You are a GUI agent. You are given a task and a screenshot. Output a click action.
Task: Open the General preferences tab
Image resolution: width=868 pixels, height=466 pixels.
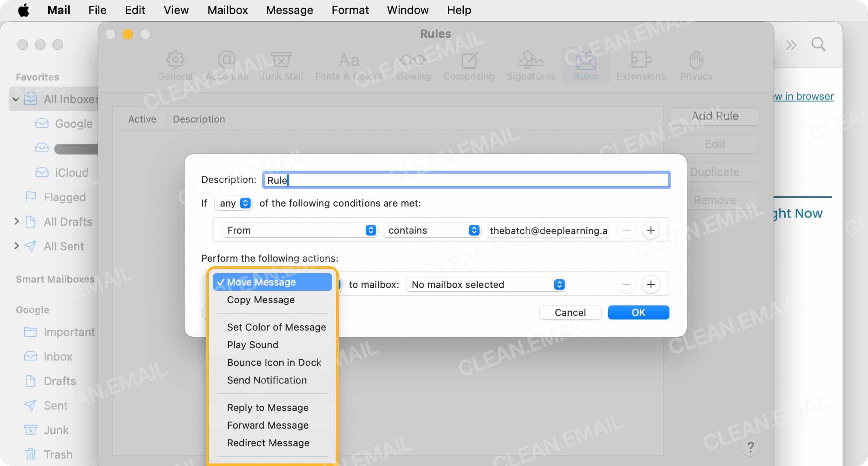175,66
